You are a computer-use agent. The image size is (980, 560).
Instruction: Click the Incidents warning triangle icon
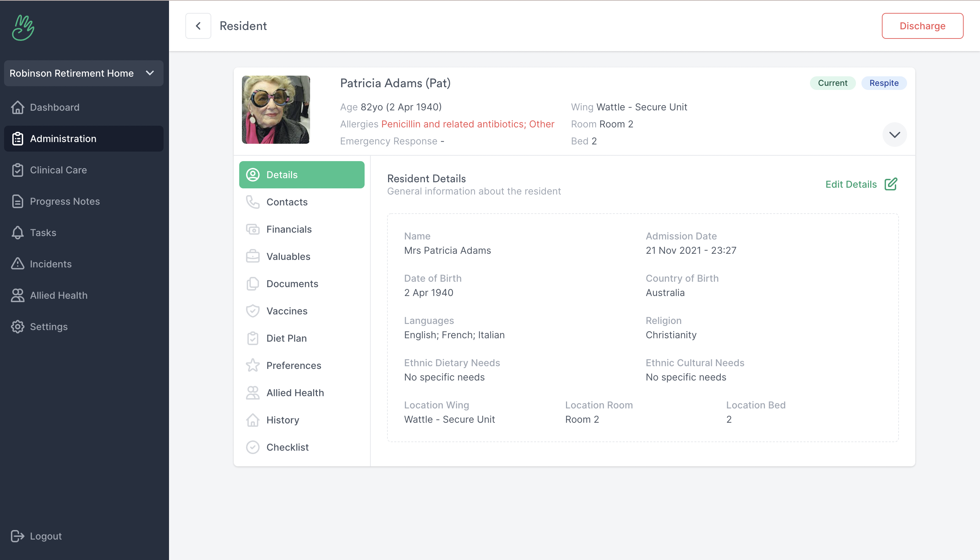coord(18,264)
